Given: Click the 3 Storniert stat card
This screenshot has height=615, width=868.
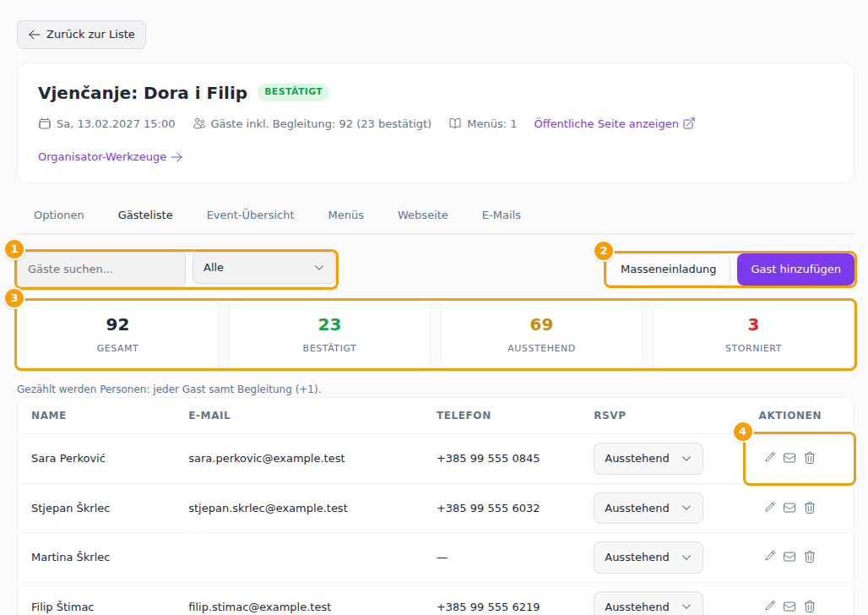Looking at the screenshot, I should click(753, 334).
